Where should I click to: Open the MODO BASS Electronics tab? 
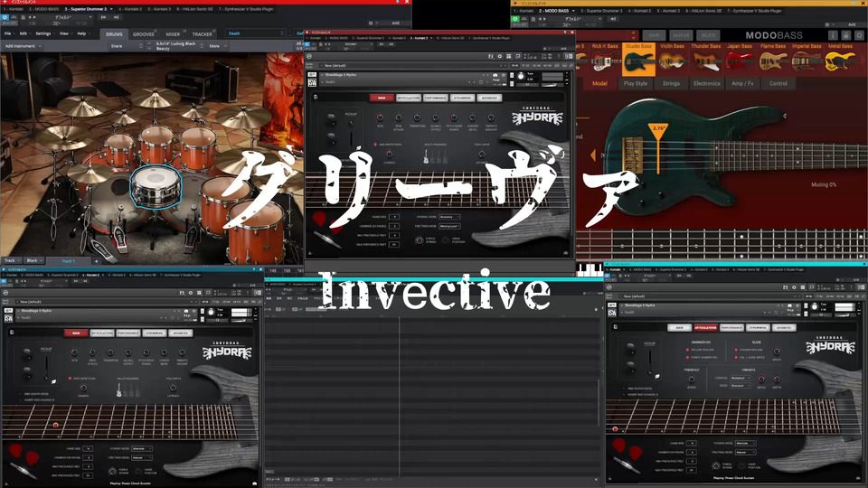point(707,83)
